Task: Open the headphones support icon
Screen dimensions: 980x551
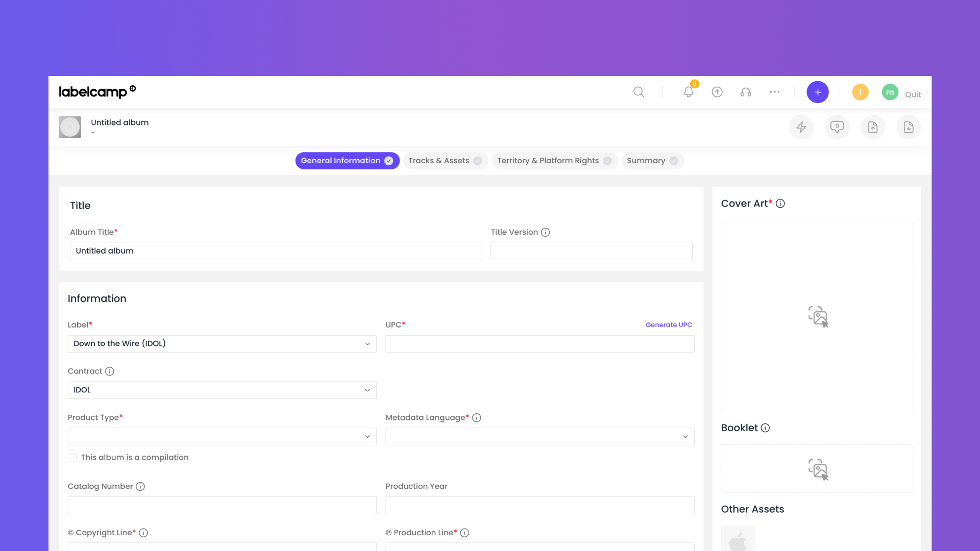Action: 746,92
